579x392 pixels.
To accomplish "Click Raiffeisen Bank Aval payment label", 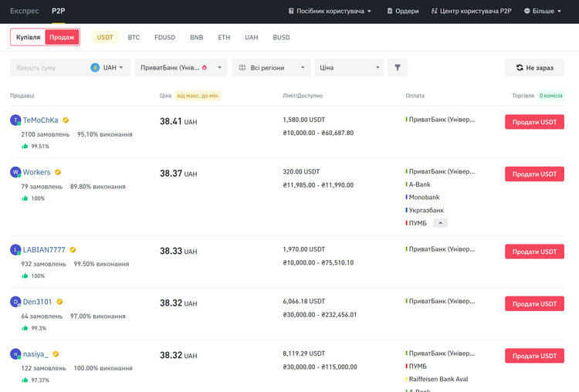I will (438, 379).
